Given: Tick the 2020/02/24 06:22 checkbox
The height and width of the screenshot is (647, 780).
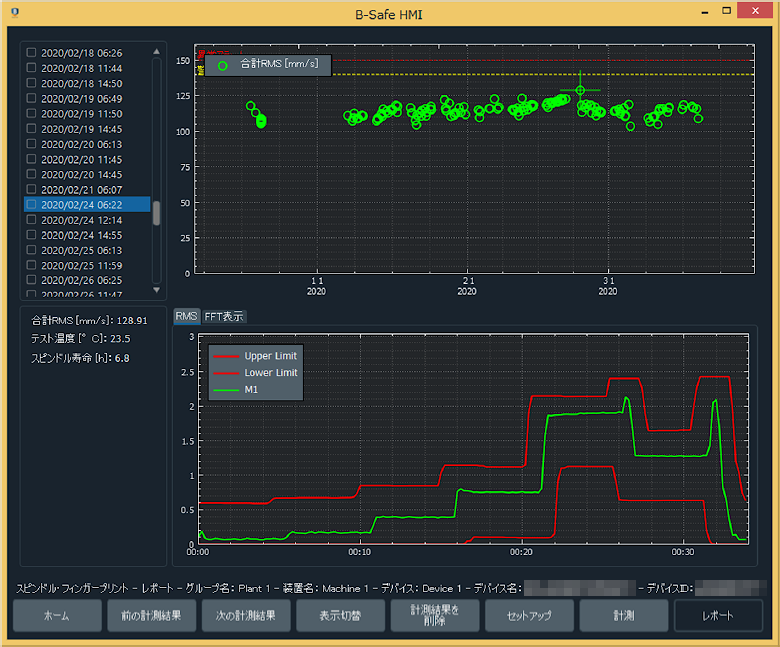Looking at the screenshot, I should [x=31, y=204].
